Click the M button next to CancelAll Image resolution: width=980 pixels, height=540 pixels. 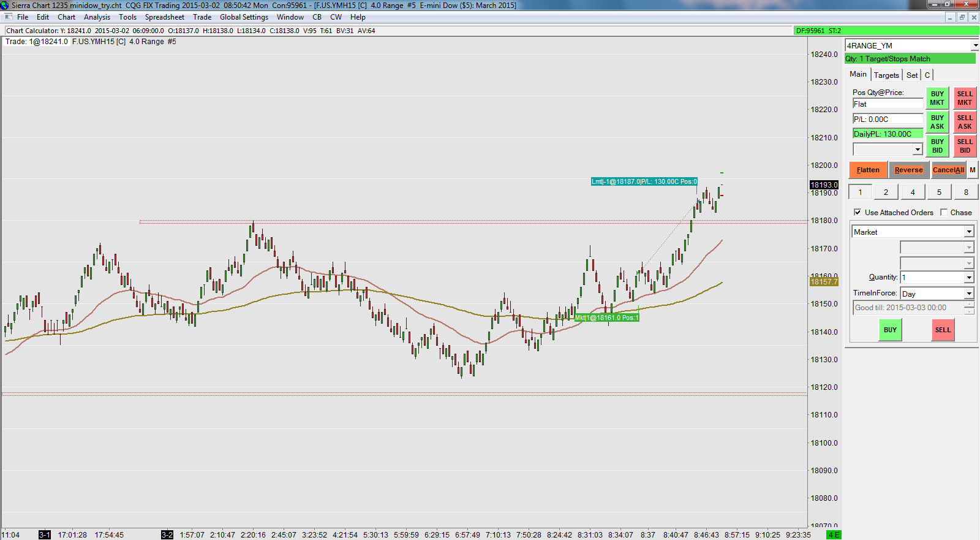pos(973,170)
